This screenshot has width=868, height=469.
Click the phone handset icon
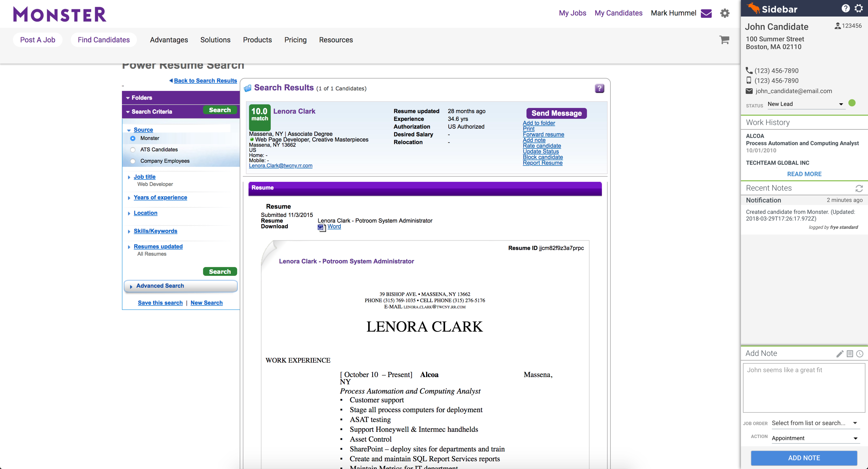[749, 70]
